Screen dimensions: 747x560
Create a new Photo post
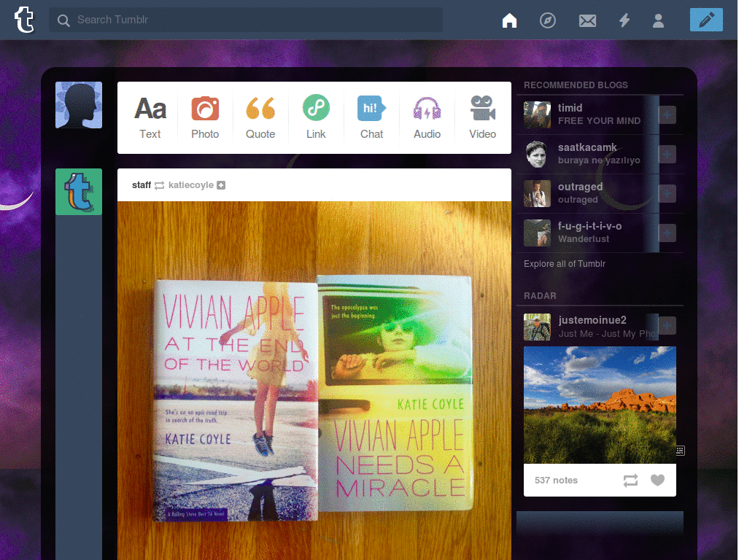coord(205,117)
